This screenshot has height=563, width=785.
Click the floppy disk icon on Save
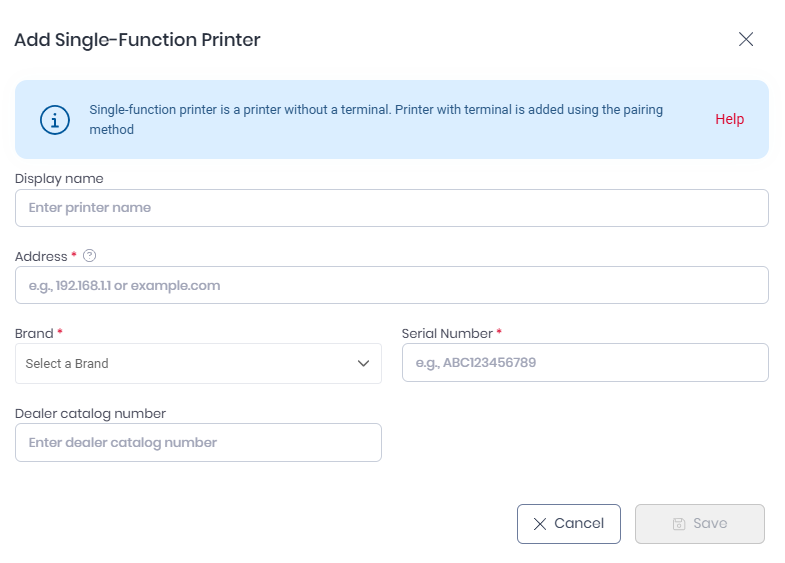[679, 524]
